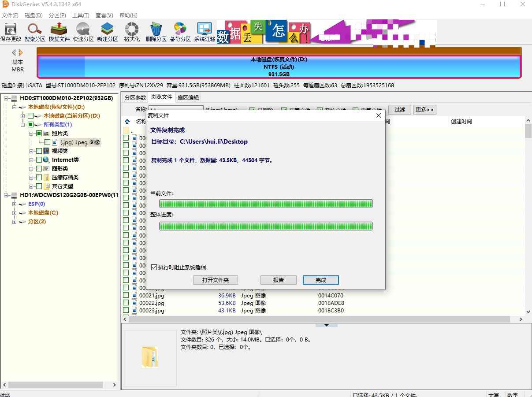Select the 搜索分区 (Search Partition) tool
The height and width of the screenshot is (397, 532).
35,31
